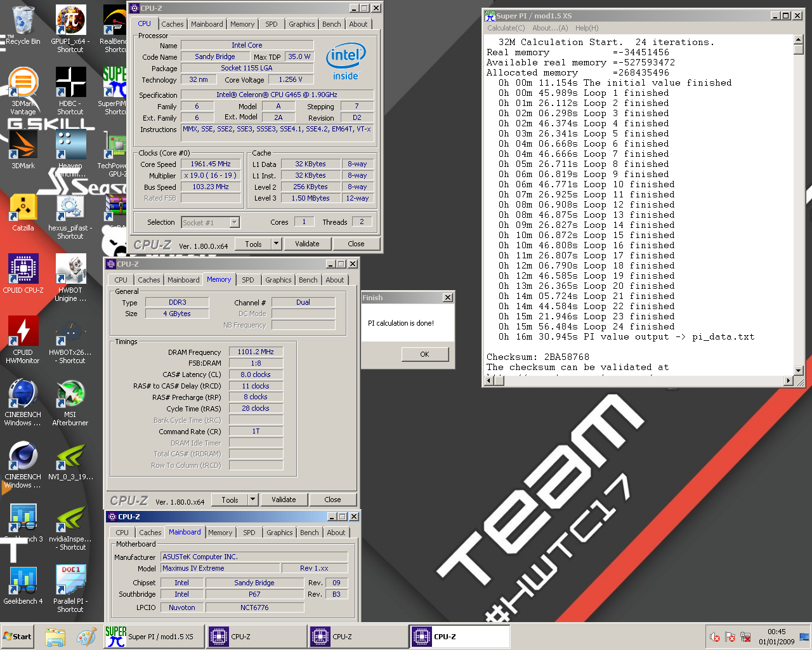Launch CPUID HWMonitor desktop icon

pyautogui.click(x=23, y=340)
